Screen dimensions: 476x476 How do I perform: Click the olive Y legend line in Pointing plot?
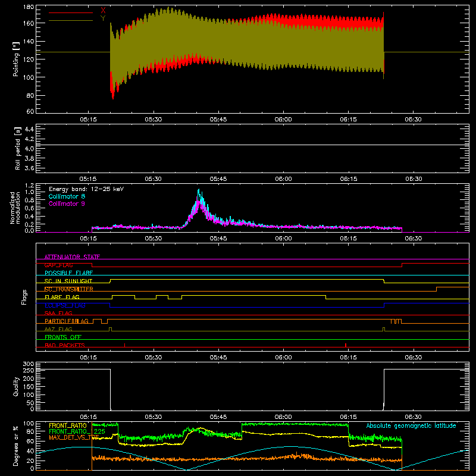click(71, 21)
